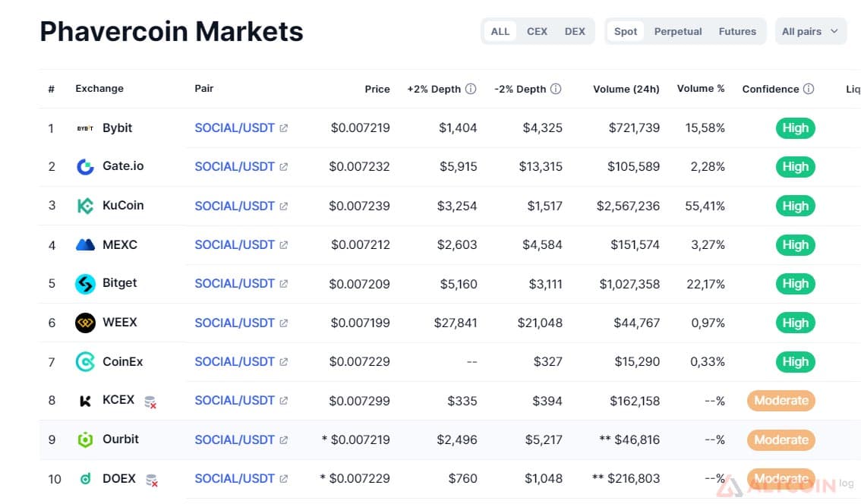Viewport: 861px width, 504px height.
Task: Click the Confidence info icon
Action: [x=809, y=89]
